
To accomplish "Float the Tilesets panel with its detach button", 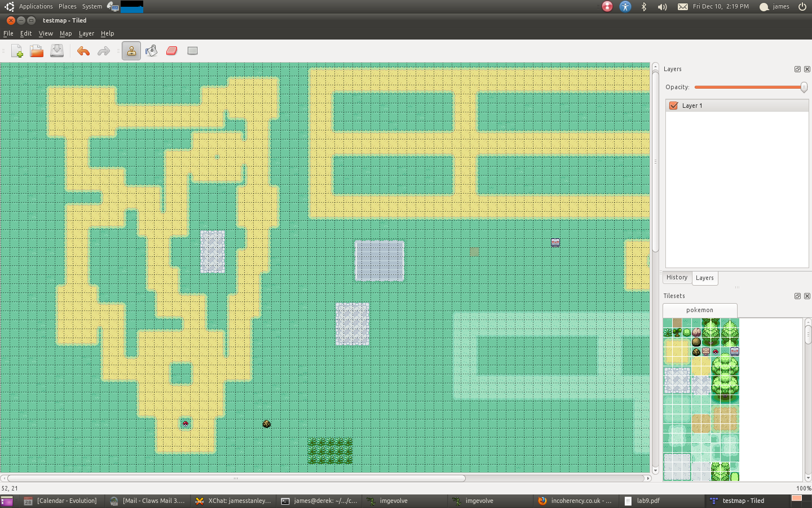I will click(797, 296).
